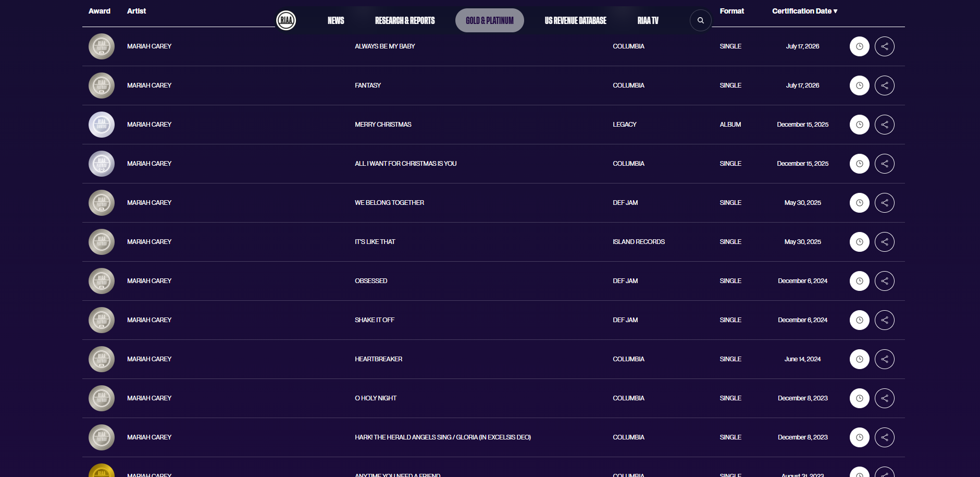
Task: Click the Fantasy row date July 17, 2026
Action: click(803, 85)
